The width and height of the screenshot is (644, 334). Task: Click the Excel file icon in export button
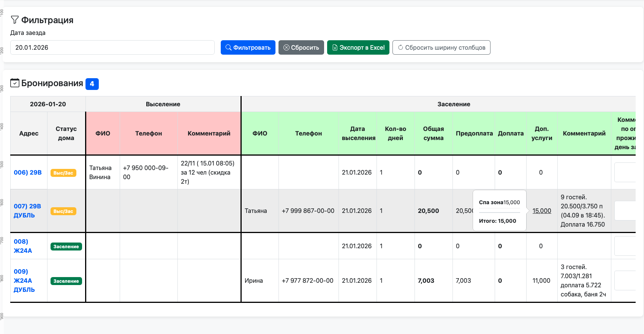[335, 47]
